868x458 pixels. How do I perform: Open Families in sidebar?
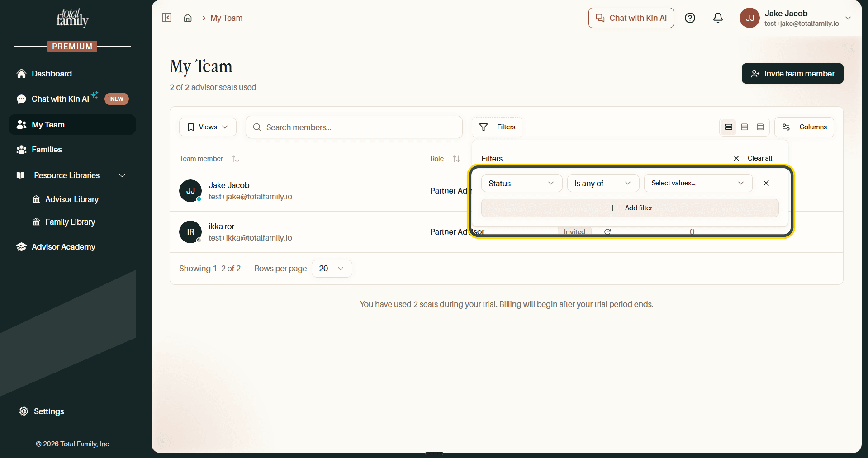pos(72,150)
